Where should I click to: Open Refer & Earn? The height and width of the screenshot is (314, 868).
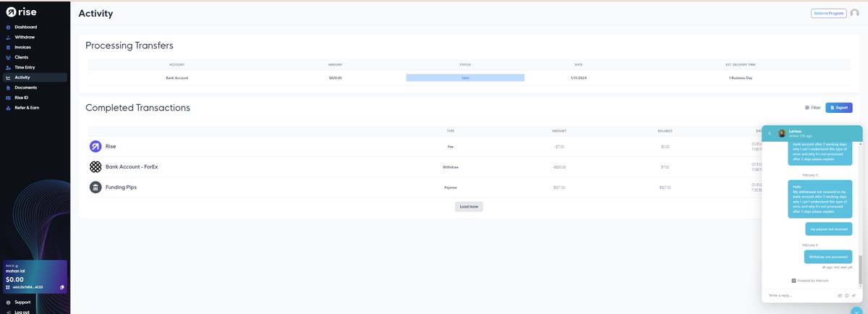pos(27,108)
